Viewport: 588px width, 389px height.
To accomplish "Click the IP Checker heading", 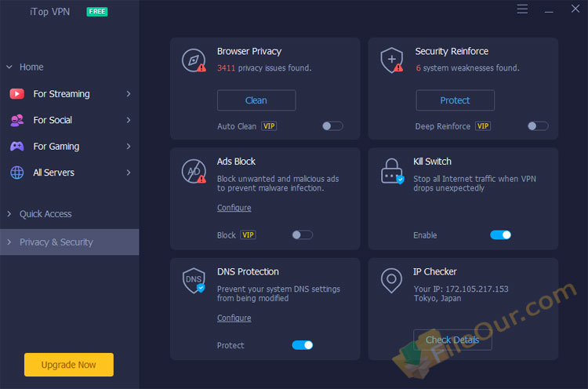I will (435, 271).
